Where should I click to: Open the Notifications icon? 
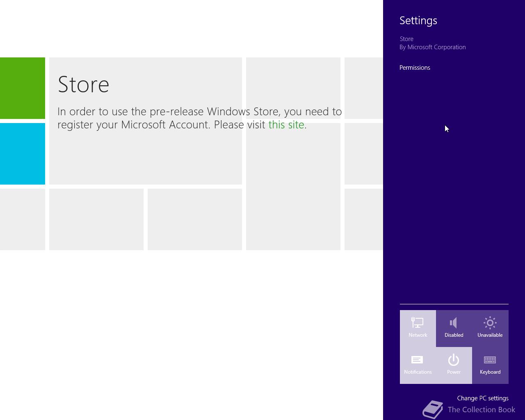coord(417,360)
